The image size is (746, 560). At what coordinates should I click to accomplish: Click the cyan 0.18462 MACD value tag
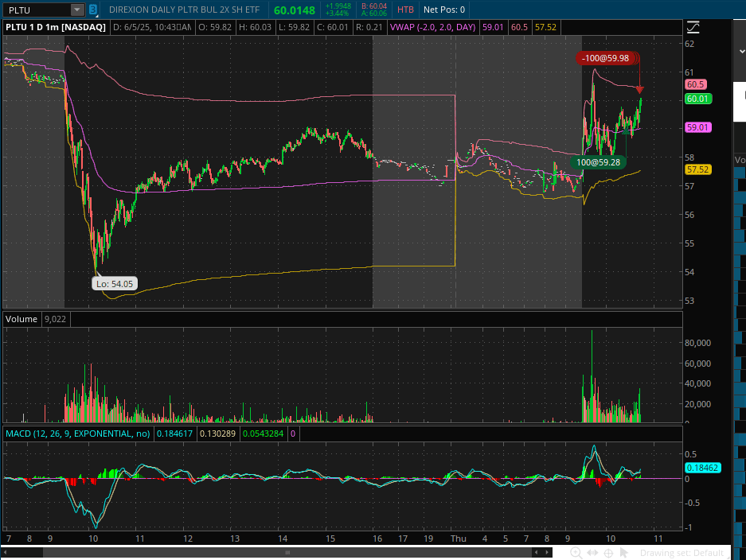(x=703, y=468)
